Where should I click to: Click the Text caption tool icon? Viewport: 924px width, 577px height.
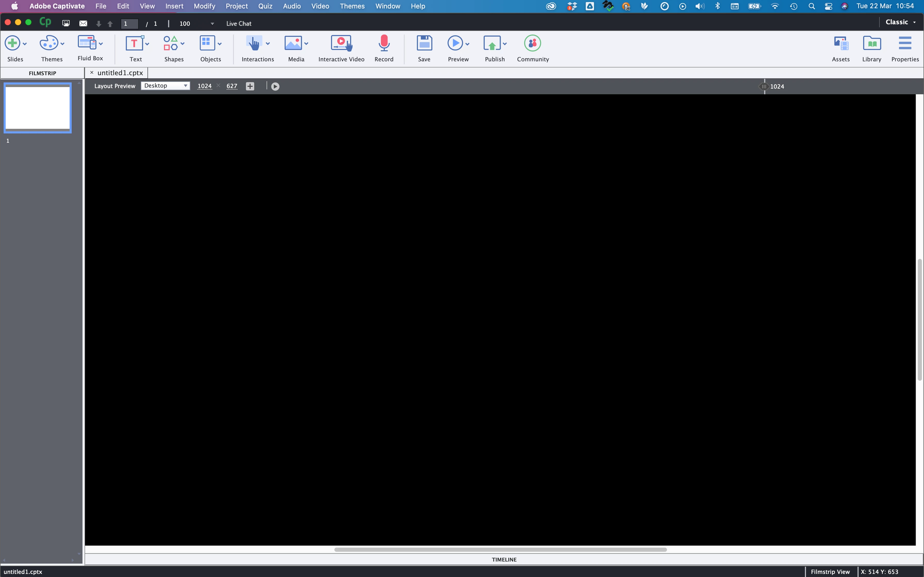[x=134, y=44]
